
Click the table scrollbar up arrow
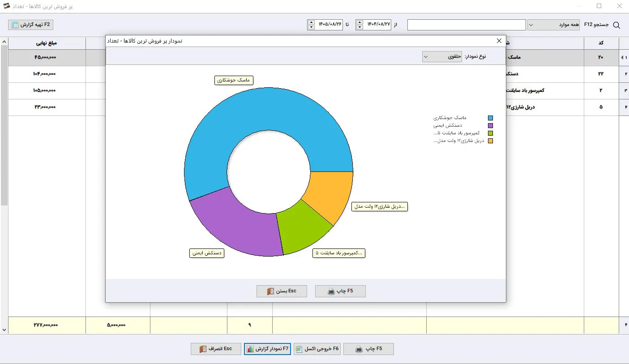(x=4, y=42)
